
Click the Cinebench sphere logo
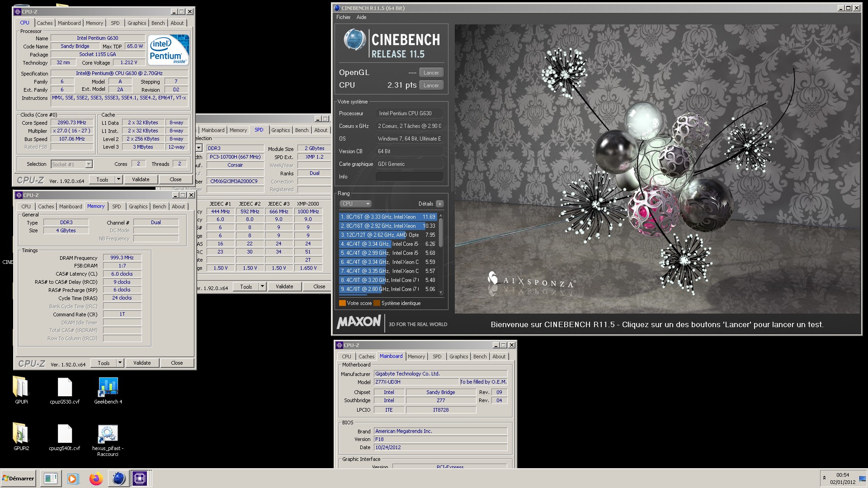[354, 40]
